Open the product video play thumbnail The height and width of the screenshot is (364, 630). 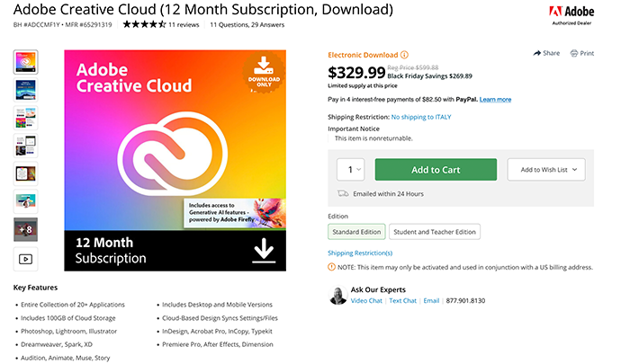pos(26,259)
